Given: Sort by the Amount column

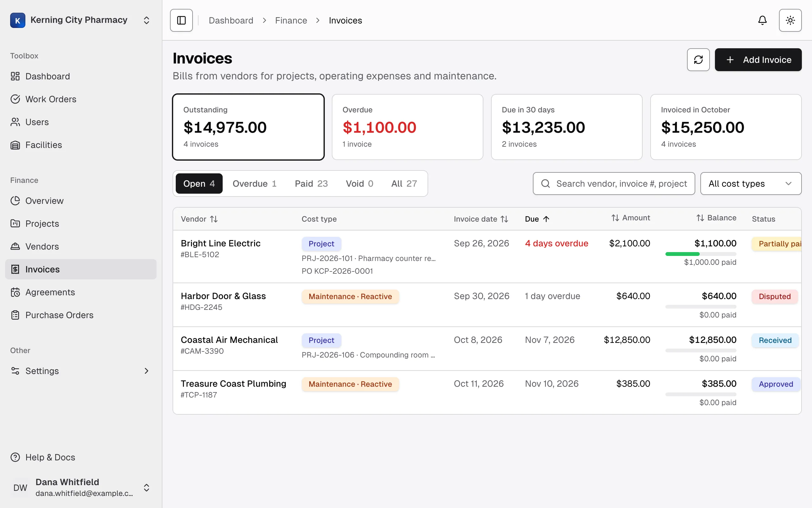Looking at the screenshot, I should coord(631,218).
